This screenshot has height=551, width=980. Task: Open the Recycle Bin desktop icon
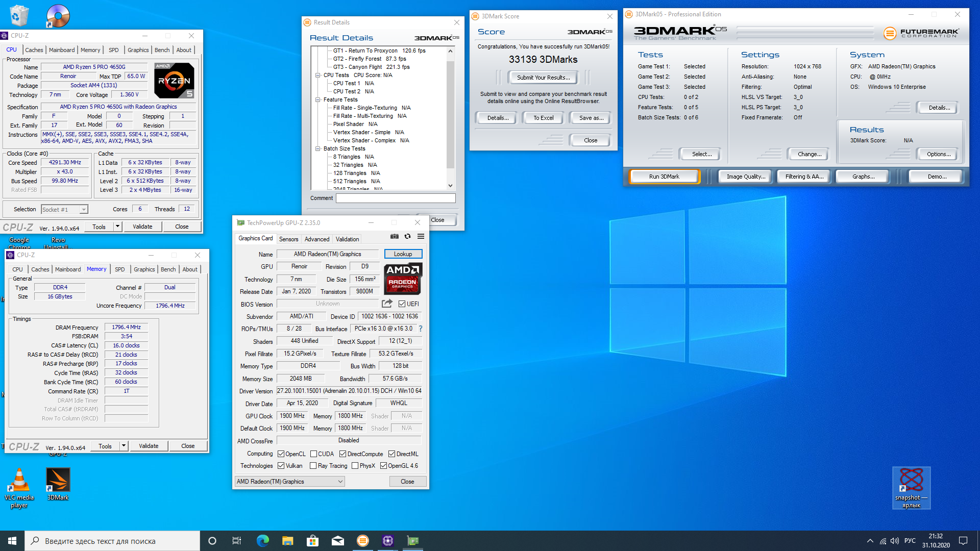coord(19,15)
